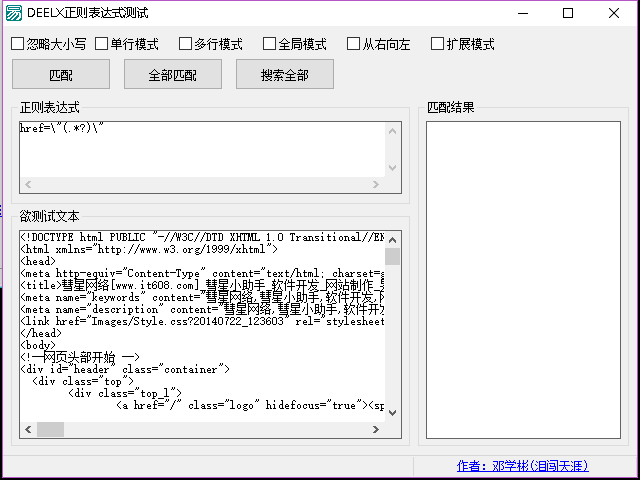Enable the 忽略大小写 checkbox
This screenshot has width=640, height=480.
[x=49, y=44]
